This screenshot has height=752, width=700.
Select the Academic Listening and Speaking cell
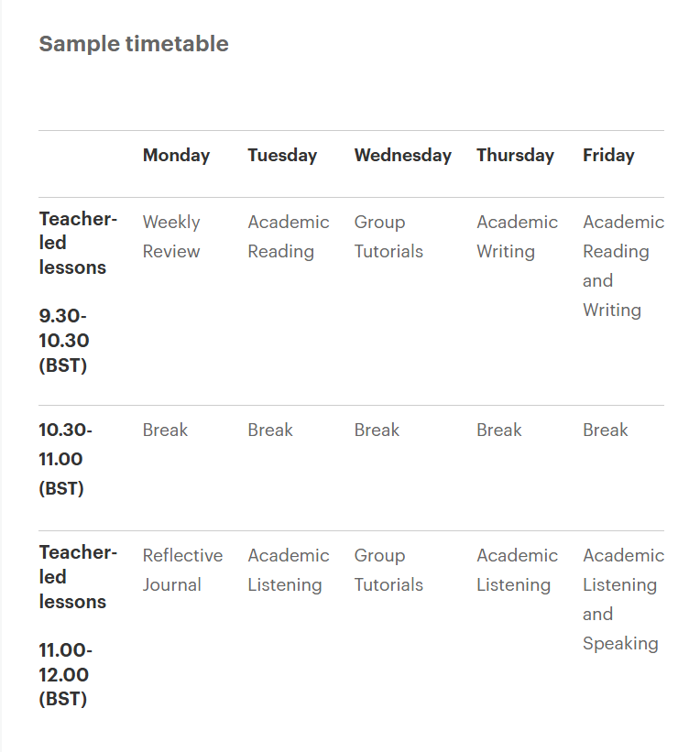coord(623,599)
